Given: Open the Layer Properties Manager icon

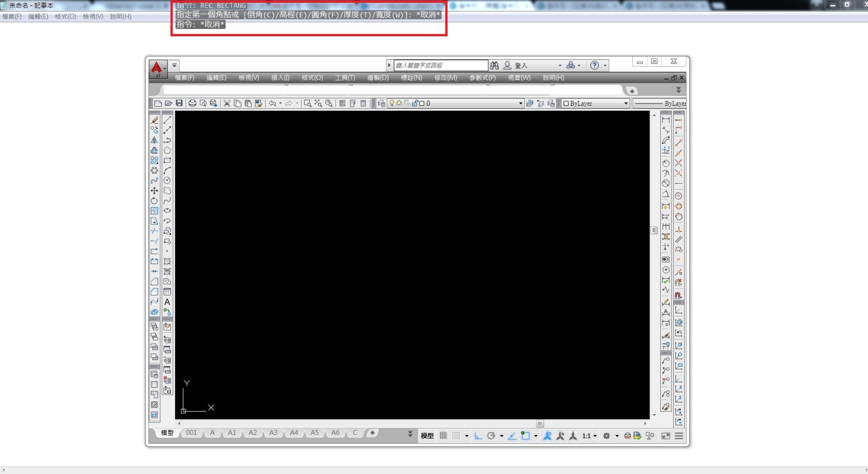Looking at the screenshot, I should pyautogui.click(x=381, y=103).
